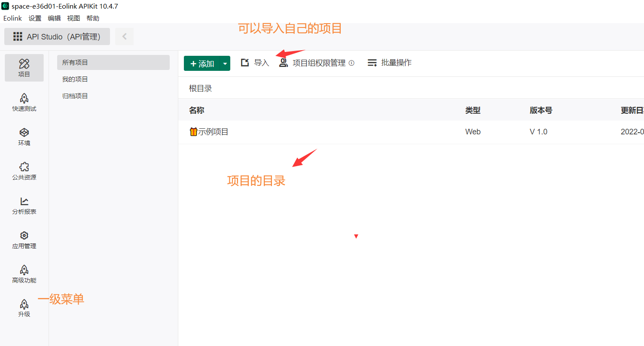
Task: Select 我的项目 in the project list
Action: pos(113,79)
